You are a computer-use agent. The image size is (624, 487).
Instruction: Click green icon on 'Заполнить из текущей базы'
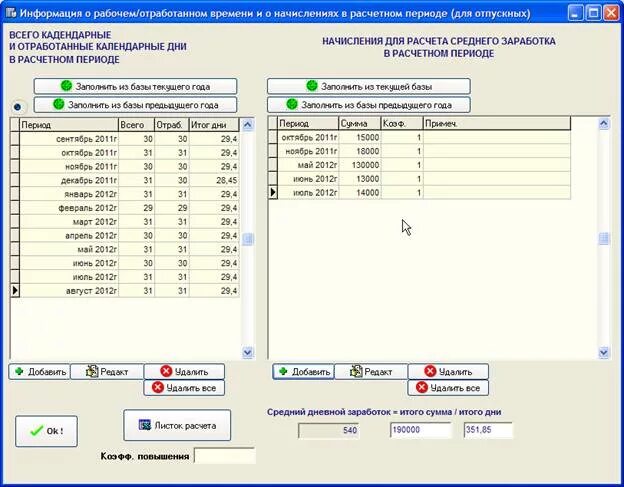click(x=312, y=86)
